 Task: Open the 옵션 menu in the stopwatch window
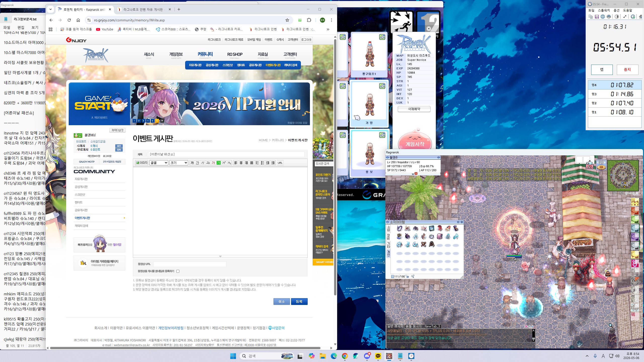point(617,10)
